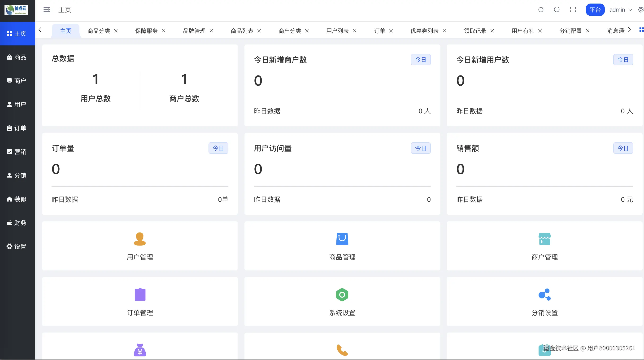Open 营销 in the sidebar menu

(x=17, y=152)
